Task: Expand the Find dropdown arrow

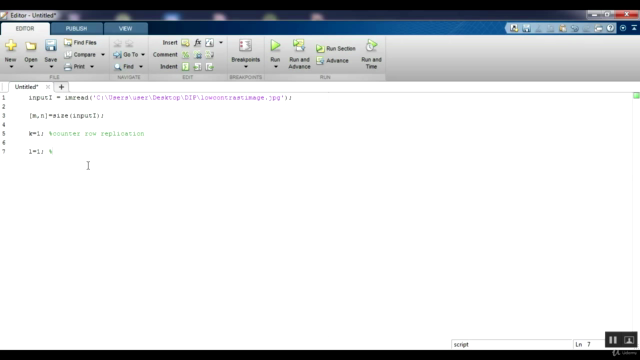Action: [x=141, y=67]
